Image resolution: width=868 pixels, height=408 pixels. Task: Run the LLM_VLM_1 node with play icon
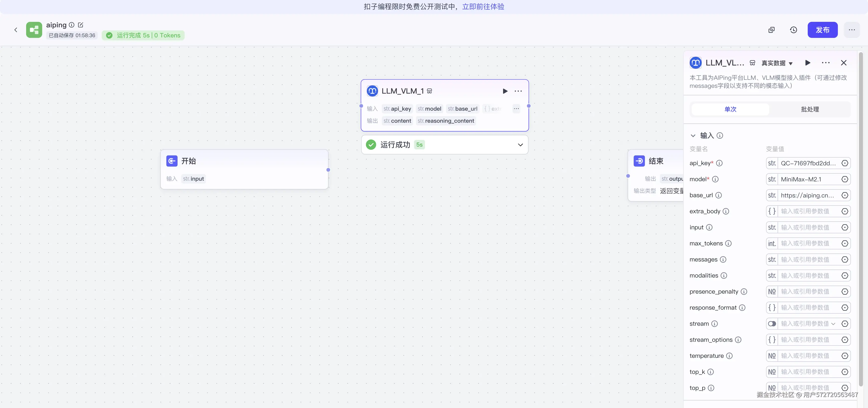coord(505,91)
